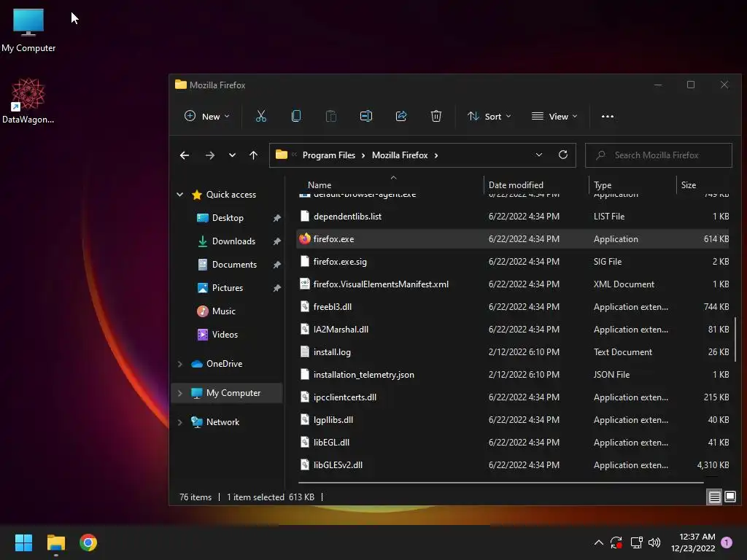Click the Share icon in toolbar
747x560 pixels.
tap(401, 116)
